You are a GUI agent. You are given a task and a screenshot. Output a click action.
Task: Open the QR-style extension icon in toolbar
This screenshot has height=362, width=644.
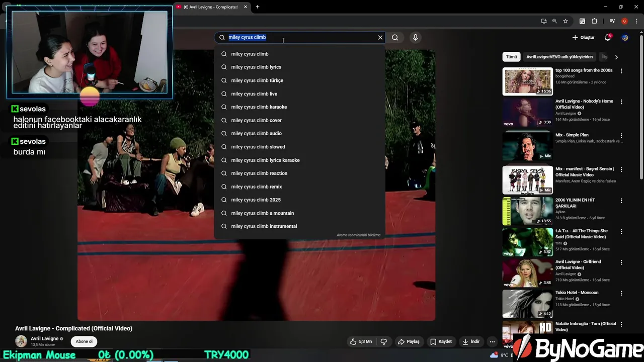pos(582,21)
